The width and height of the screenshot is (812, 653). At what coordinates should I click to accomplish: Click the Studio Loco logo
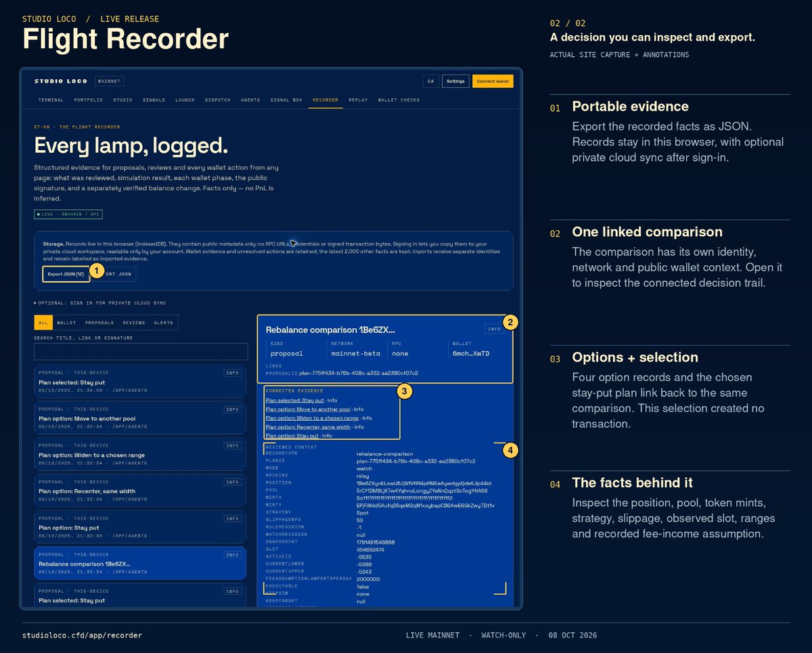click(x=61, y=81)
